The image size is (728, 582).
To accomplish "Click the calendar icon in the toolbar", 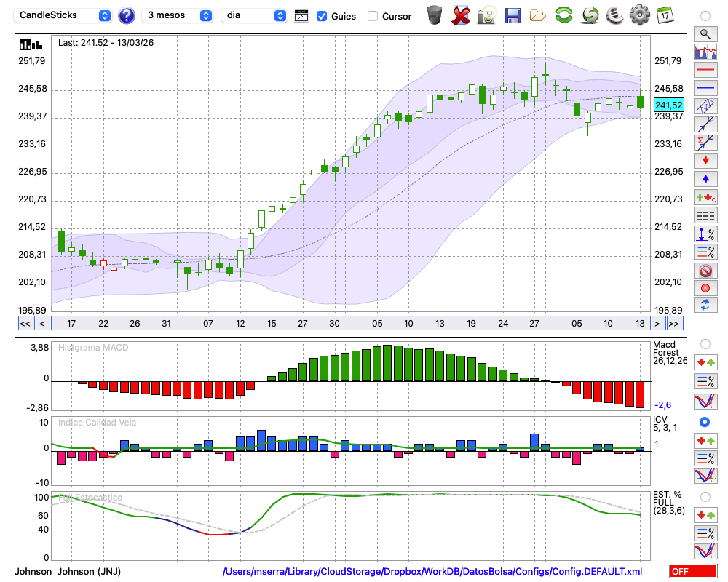I will click(664, 15).
